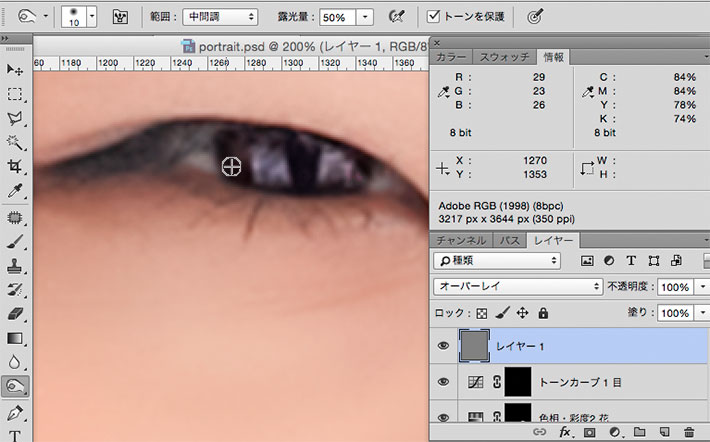The width and height of the screenshot is (710, 442).
Task: Select the Gradient tool
Action: pos(15,338)
